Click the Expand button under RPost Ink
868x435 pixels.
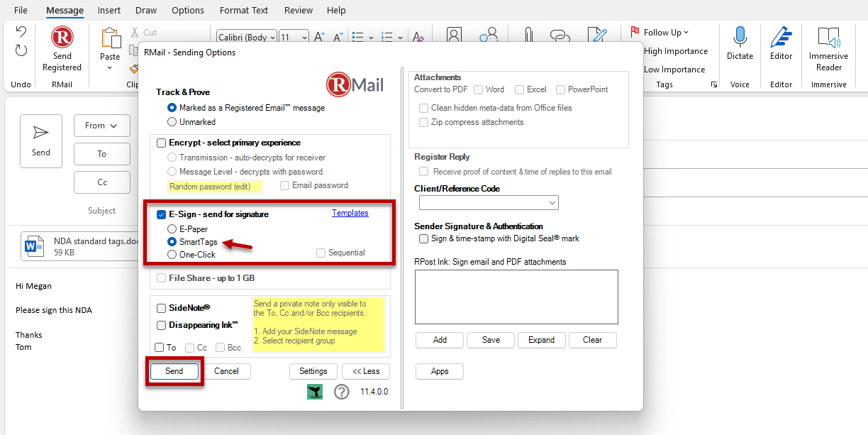click(x=542, y=340)
